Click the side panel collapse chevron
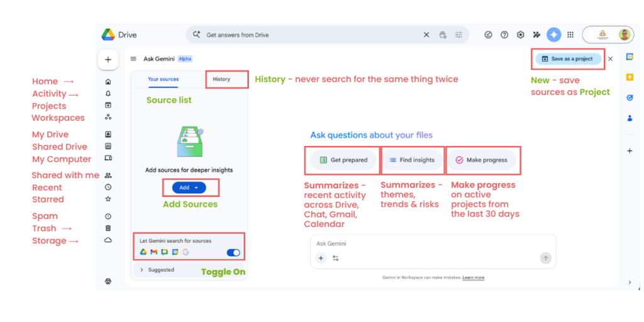Screen dimensions: 644x322 click(630, 282)
